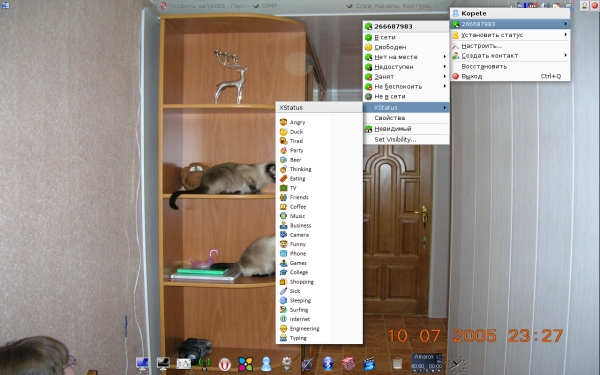Select the Thinking XStatus icon
The height and width of the screenshot is (375, 600).
(283, 169)
